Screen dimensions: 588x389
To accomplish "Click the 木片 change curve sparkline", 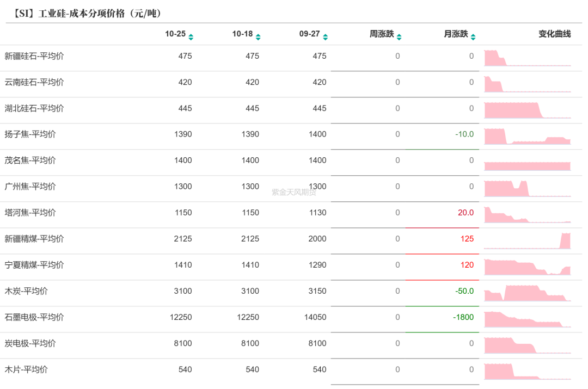I will 527,371.
